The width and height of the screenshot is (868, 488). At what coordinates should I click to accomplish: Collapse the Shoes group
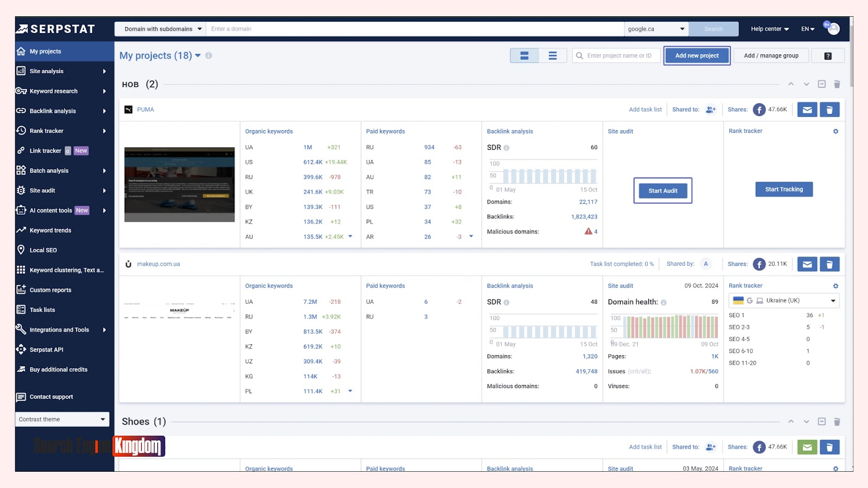click(x=822, y=421)
